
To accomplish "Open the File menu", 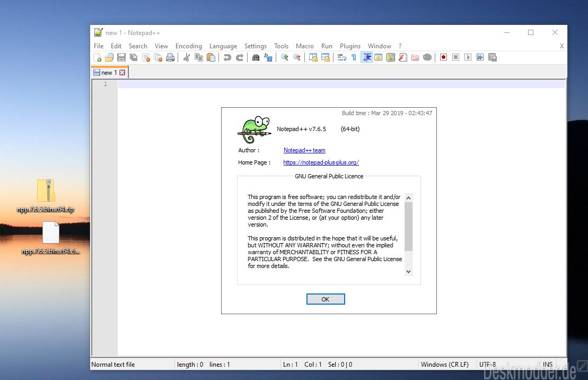I will [99, 46].
